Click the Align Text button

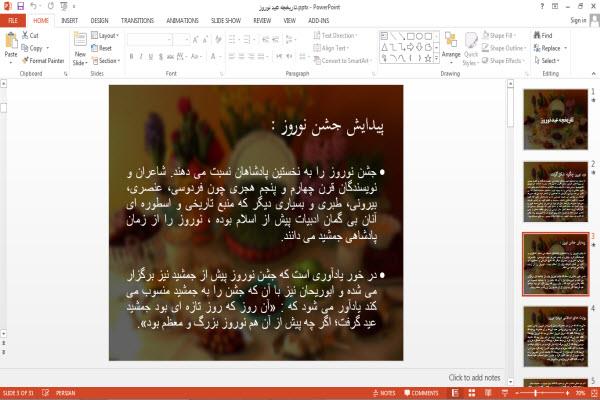331,48
